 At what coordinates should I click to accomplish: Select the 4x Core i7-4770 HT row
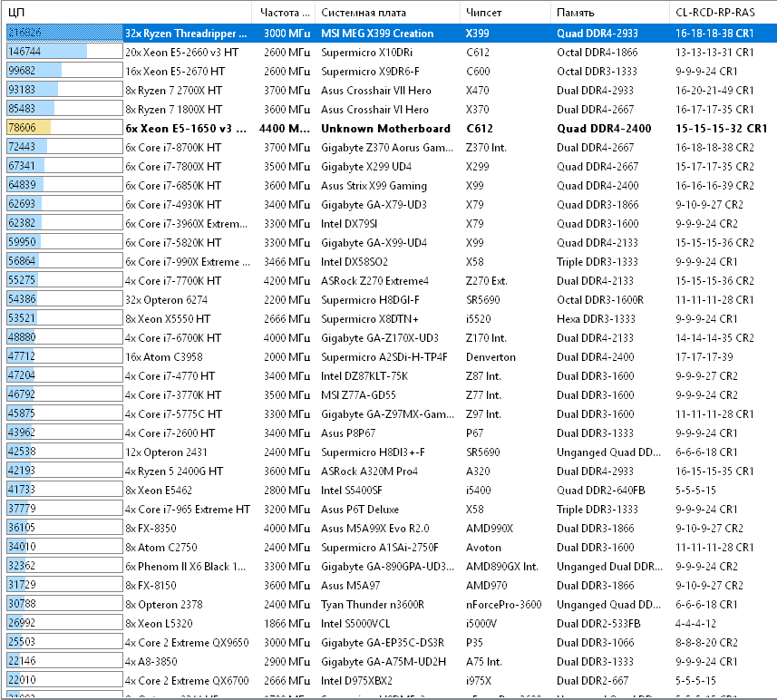(392, 375)
